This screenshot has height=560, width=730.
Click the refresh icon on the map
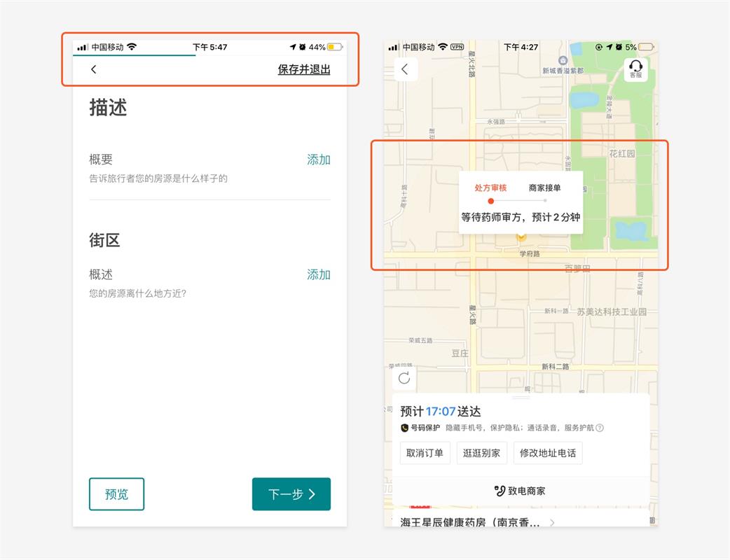404,379
